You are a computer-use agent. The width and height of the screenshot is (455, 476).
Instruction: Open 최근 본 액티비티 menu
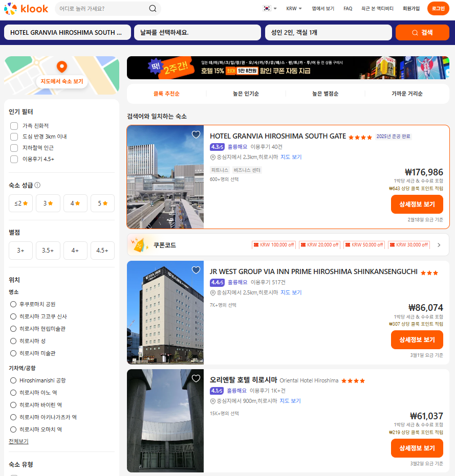(377, 9)
